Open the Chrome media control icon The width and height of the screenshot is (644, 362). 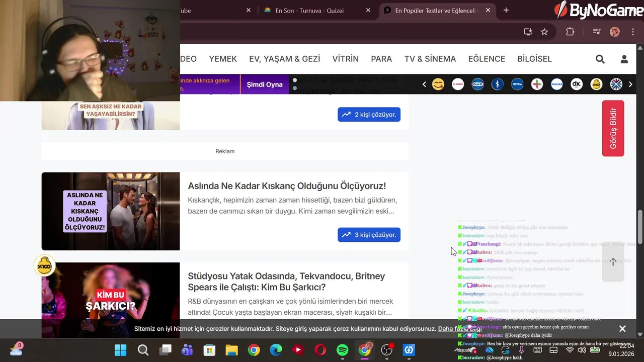(x=597, y=32)
